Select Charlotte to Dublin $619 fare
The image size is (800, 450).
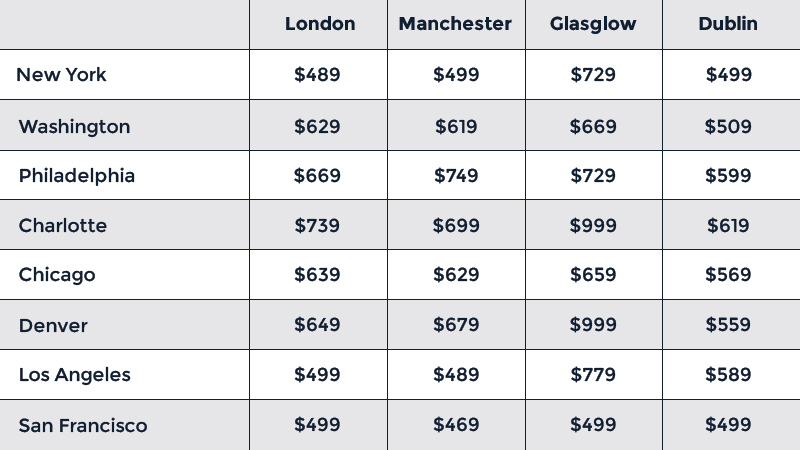[x=728, y=226]
